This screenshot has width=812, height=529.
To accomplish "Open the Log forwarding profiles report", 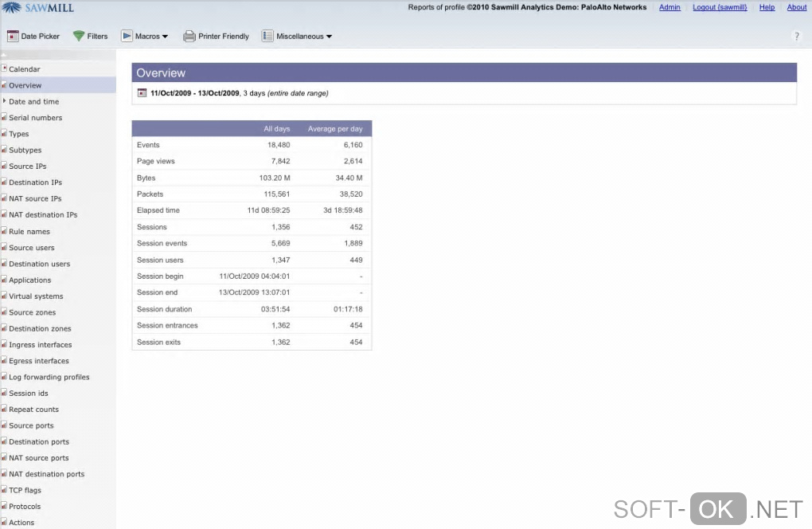I will pos(49,377).
